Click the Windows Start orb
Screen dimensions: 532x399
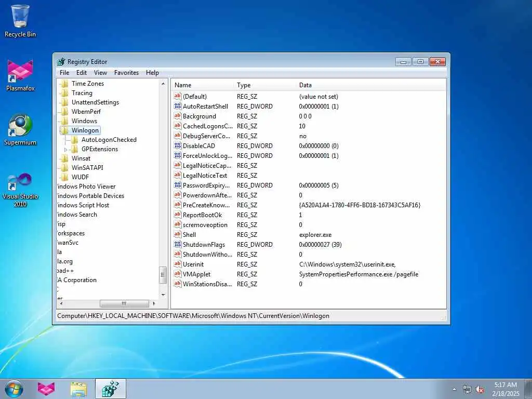(x=14, y=389)
